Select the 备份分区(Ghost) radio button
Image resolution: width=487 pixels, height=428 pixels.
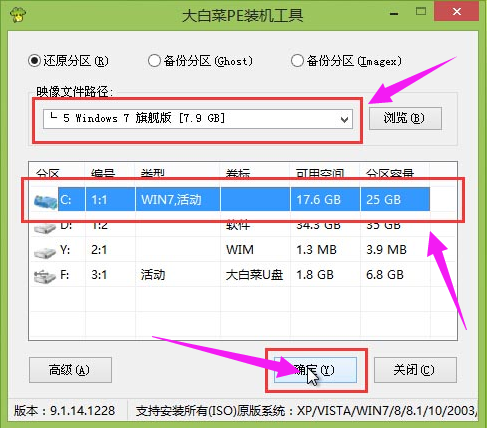coord(154,61)
